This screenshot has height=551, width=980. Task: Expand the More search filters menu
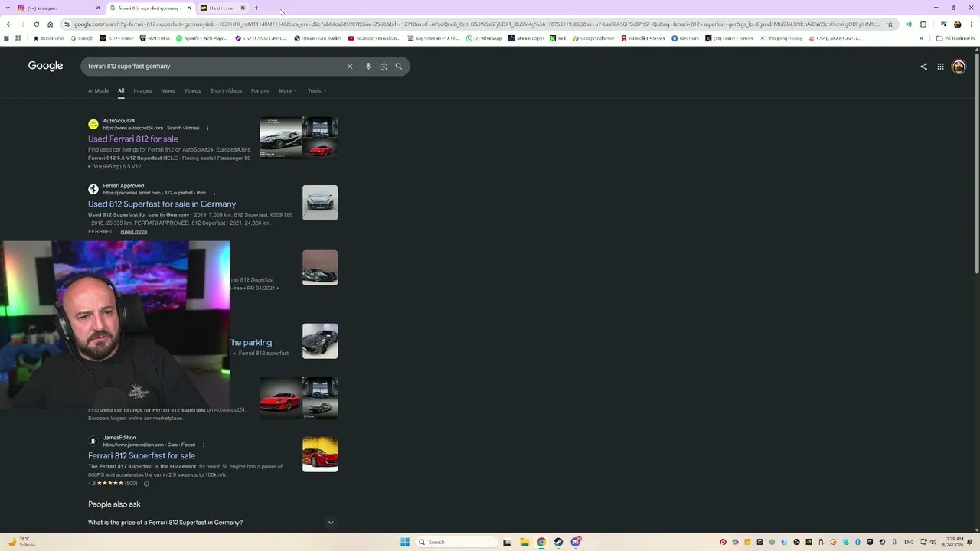[x=288, y=90]
